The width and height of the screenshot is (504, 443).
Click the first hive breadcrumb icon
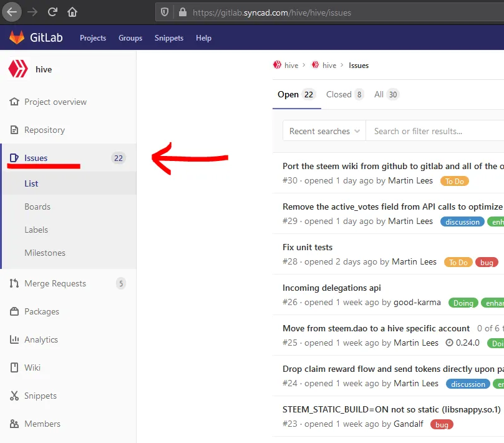(277, 65)
